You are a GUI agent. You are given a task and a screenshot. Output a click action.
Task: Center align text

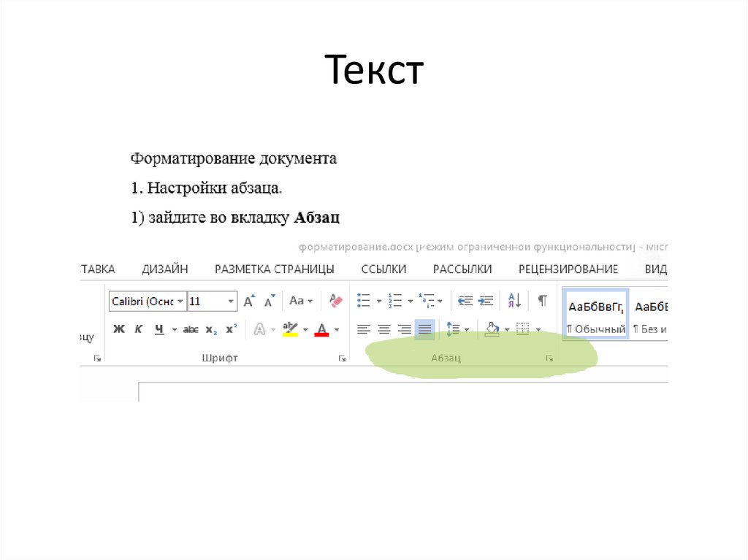coord(384,329)
